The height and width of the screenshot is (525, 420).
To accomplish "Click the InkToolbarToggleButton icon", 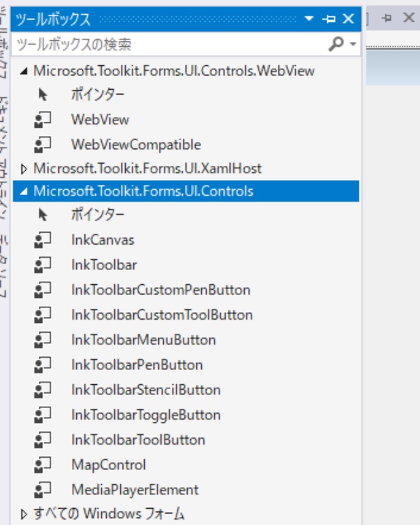I will pos(43,416).
